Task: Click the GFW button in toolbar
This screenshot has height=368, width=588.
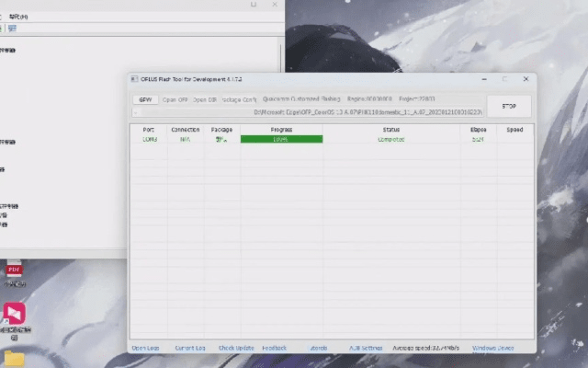Action: click(x=145, y=99)
